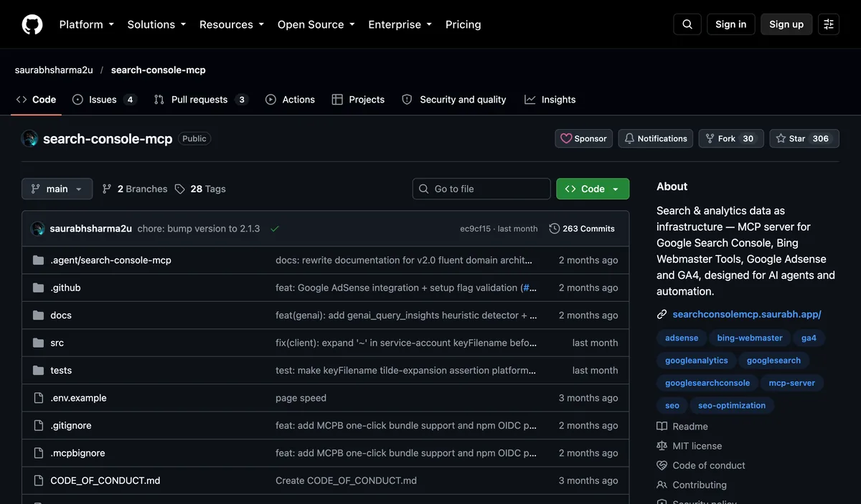Click the Sign in button
861x504 pixels.
point(731,24)
